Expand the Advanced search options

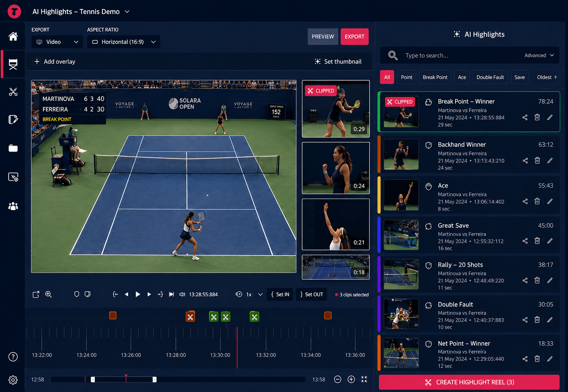tap(539, 55)
